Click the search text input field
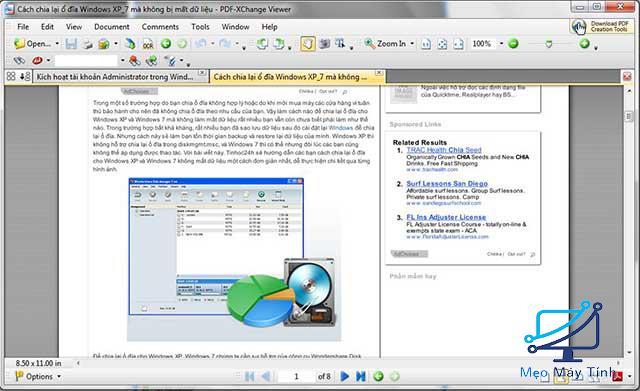Screen dimensions: 640x391 [x=86, y=61]
